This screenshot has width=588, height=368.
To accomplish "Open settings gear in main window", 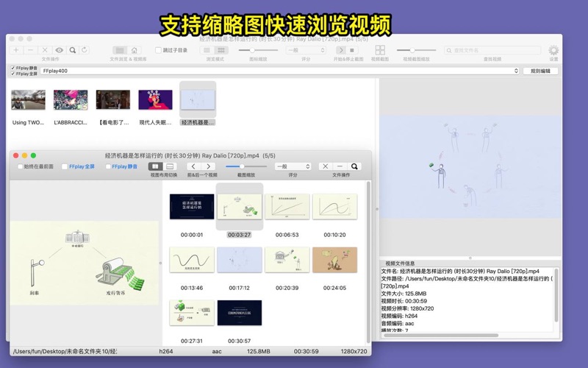I will click(553, 50).
